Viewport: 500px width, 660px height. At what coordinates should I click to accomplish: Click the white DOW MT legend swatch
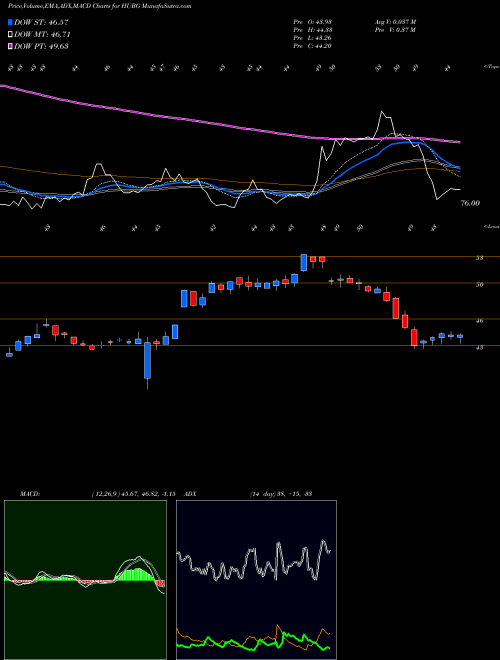(11, 34)
